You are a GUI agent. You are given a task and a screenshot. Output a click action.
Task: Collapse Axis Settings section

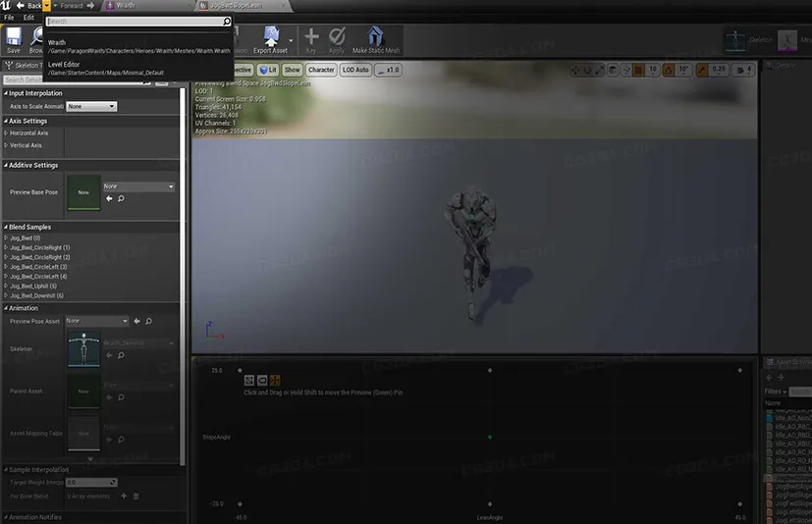point(6,121)
